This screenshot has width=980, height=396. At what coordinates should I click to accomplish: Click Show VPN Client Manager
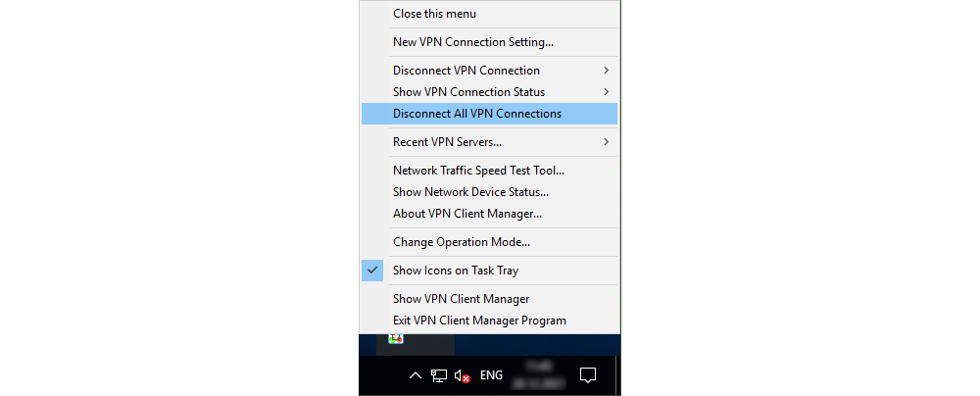click(461, 299)
